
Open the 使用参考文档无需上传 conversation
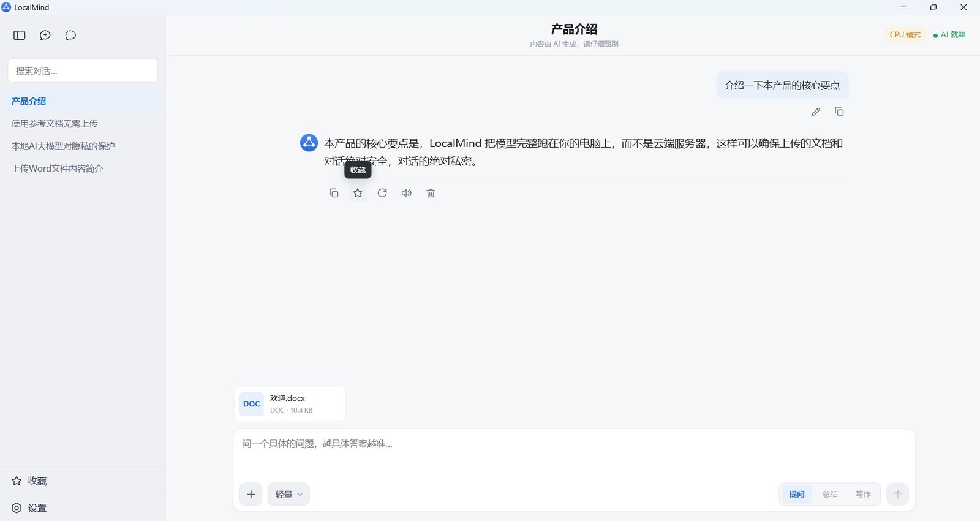83,124
